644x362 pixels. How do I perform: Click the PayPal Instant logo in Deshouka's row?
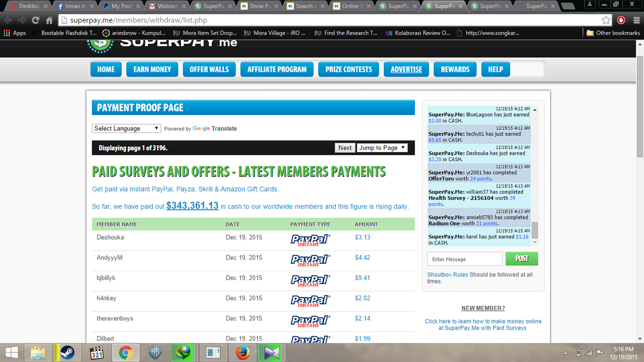click(x=310, y=240)
